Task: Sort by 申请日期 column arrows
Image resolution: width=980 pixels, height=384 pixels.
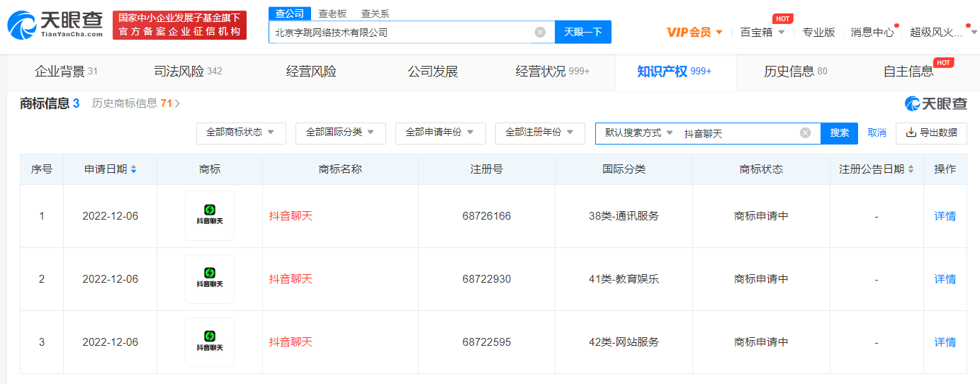Action: tap(134, 169)
